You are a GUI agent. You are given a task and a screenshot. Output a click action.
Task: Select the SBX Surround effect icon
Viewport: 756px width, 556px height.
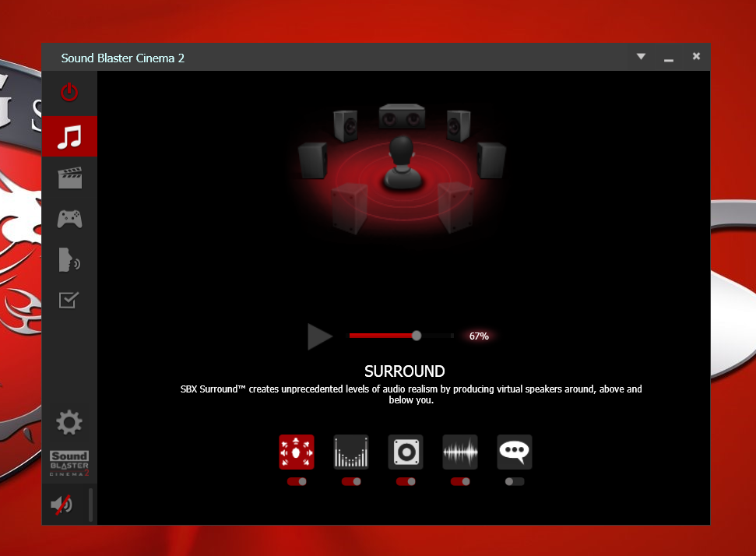pos(297,452)
